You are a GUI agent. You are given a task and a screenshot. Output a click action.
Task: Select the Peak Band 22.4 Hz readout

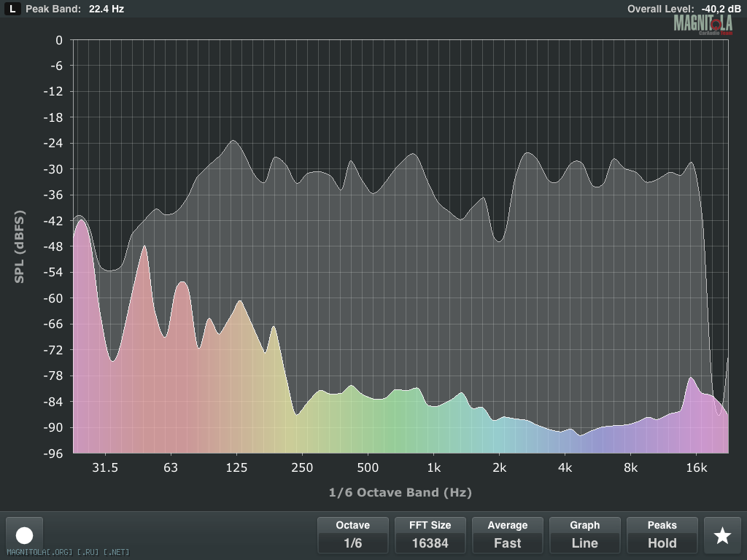coord(74,9)
